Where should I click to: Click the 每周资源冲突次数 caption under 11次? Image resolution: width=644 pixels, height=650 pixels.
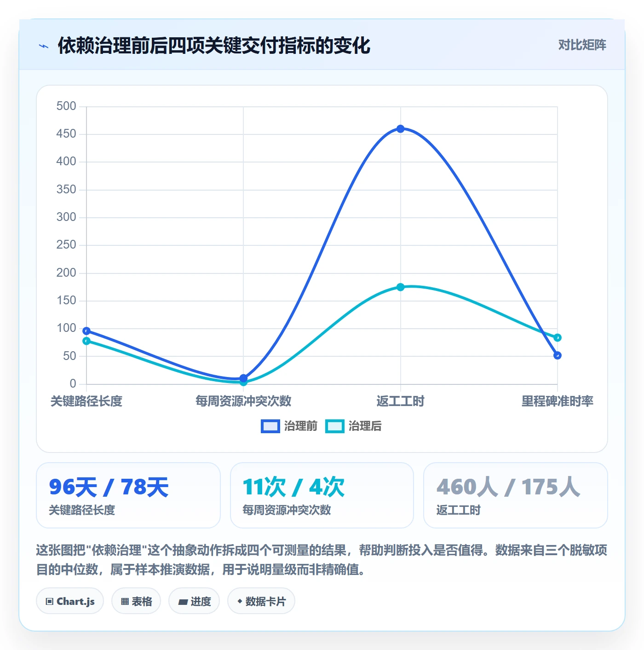pyautogui.click(x=287, y=510)
